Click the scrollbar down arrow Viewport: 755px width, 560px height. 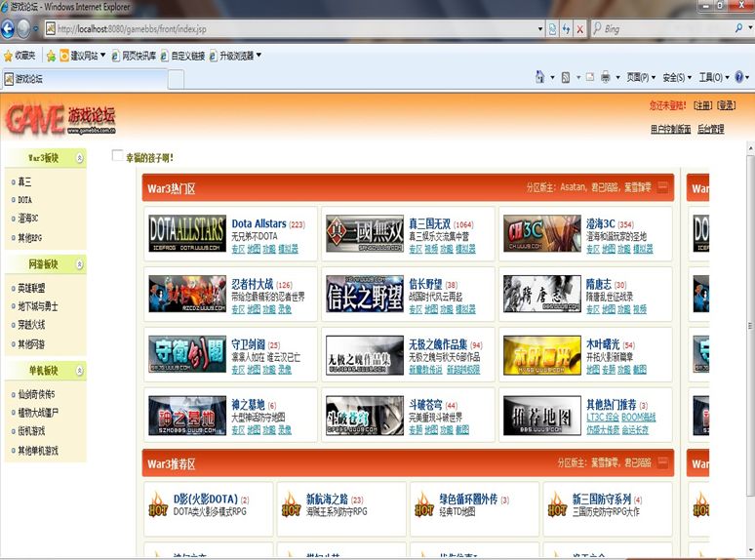click(x=750, y=550)
